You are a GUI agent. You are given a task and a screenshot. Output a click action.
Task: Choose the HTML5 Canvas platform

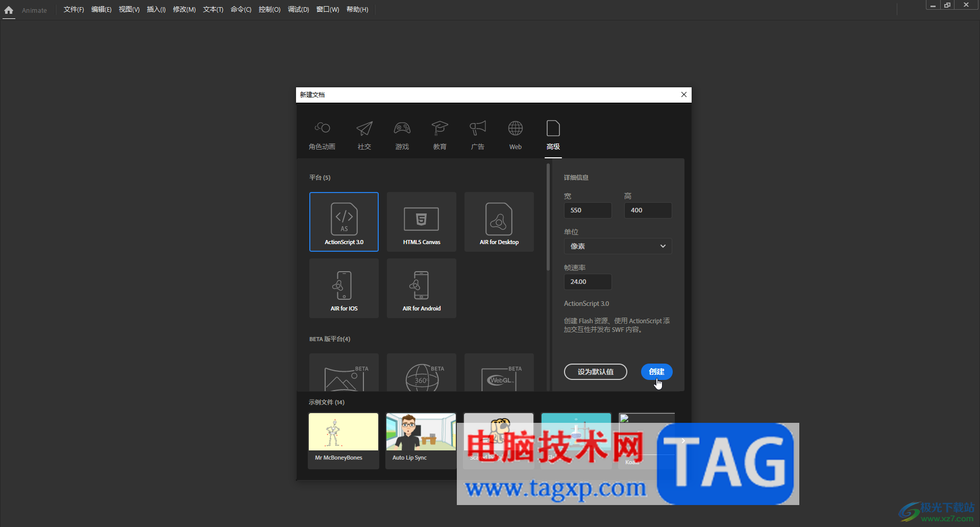[x=422, y=222]
